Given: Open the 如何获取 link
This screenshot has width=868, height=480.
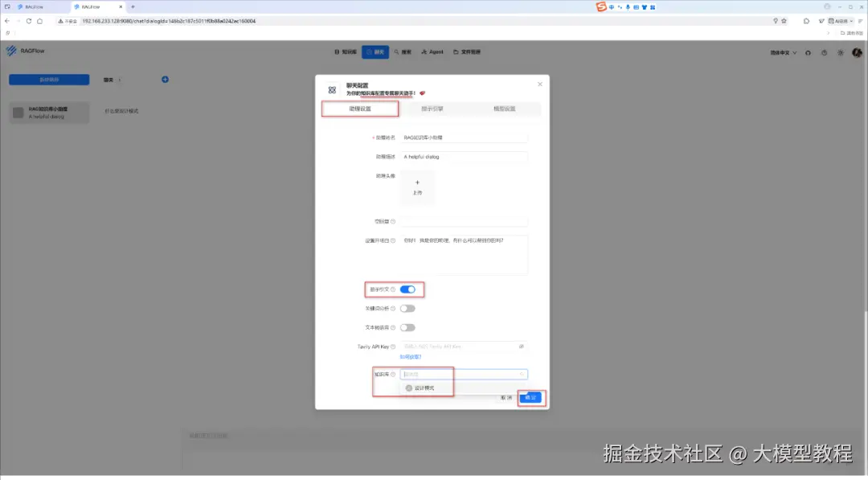Looking at the screenshot, I should tap(410, 357).
